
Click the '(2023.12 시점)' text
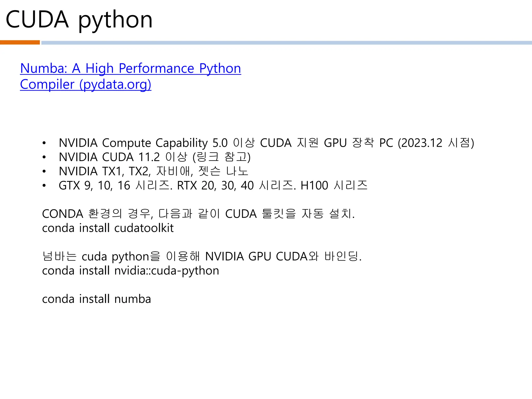(436, 143)
